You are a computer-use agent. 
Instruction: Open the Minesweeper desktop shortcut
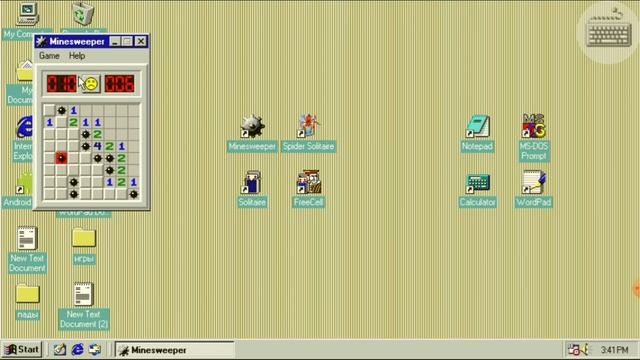coord(252,133)
